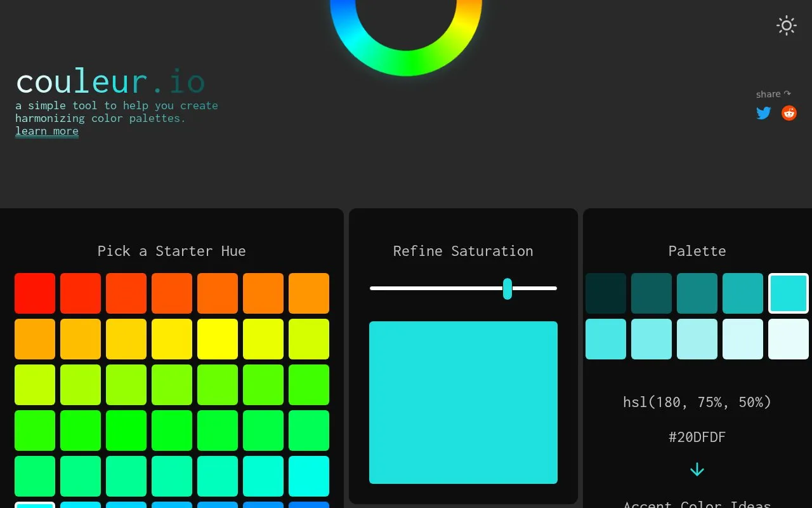Click the "share" label above the social icons
The image size is (812, 508).
point(768,94)
